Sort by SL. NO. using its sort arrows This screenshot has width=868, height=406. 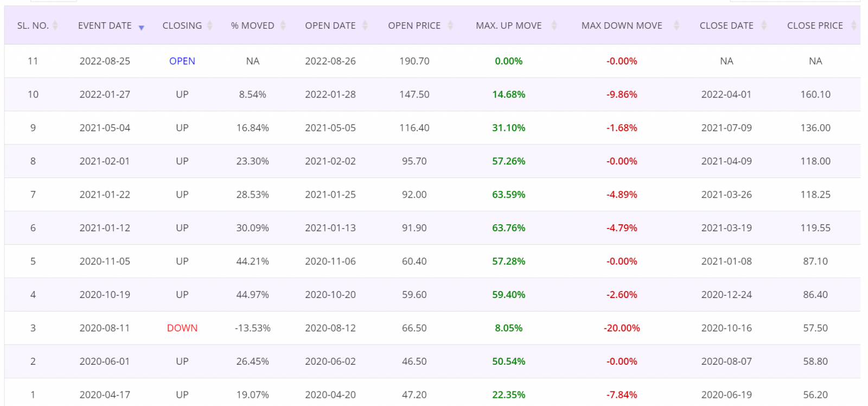click(x=55, y=26)
